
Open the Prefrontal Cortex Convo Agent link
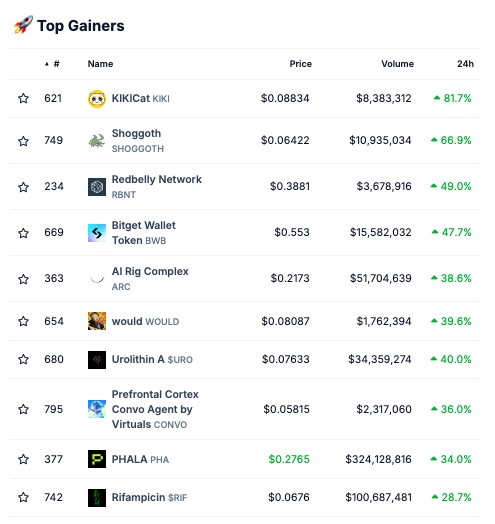point(155,409)
